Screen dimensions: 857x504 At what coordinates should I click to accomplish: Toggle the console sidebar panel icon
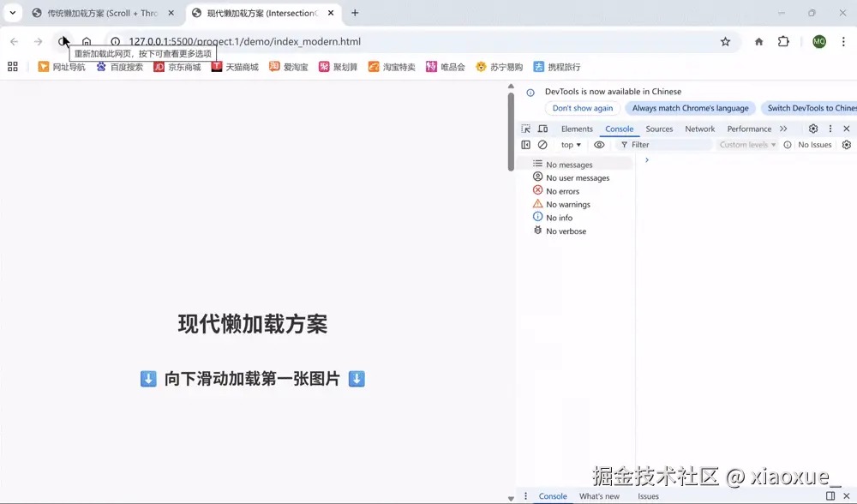(526, 145)
